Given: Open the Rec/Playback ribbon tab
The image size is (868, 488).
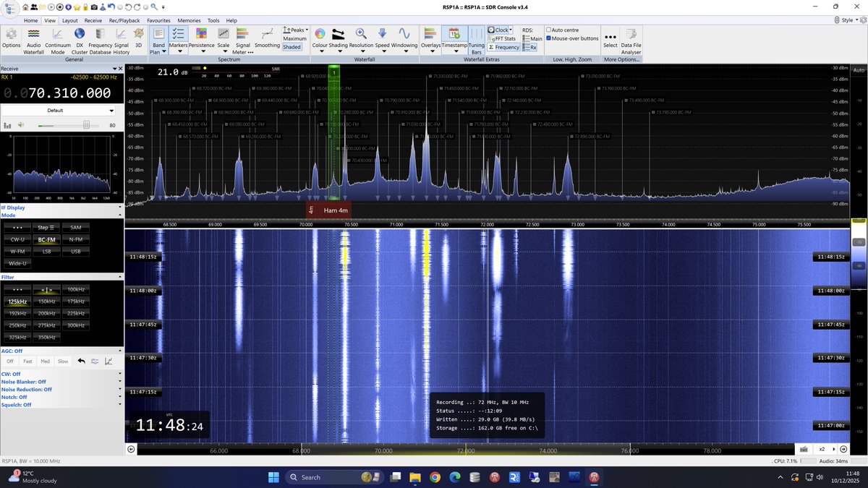Looking at the screenshot, I should click(124, 21).
